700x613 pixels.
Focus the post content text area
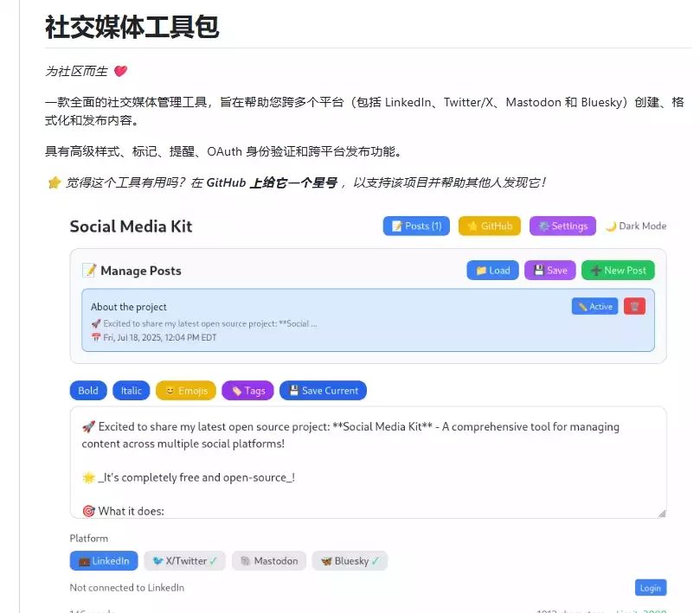pos(368,463)
